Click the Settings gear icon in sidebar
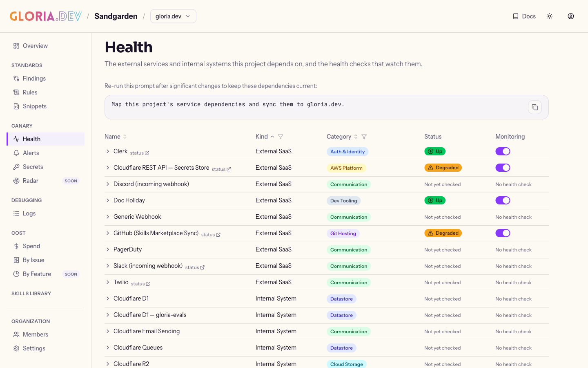The width and height of the screenshot is (588, 368). click(x=16, y=348)
